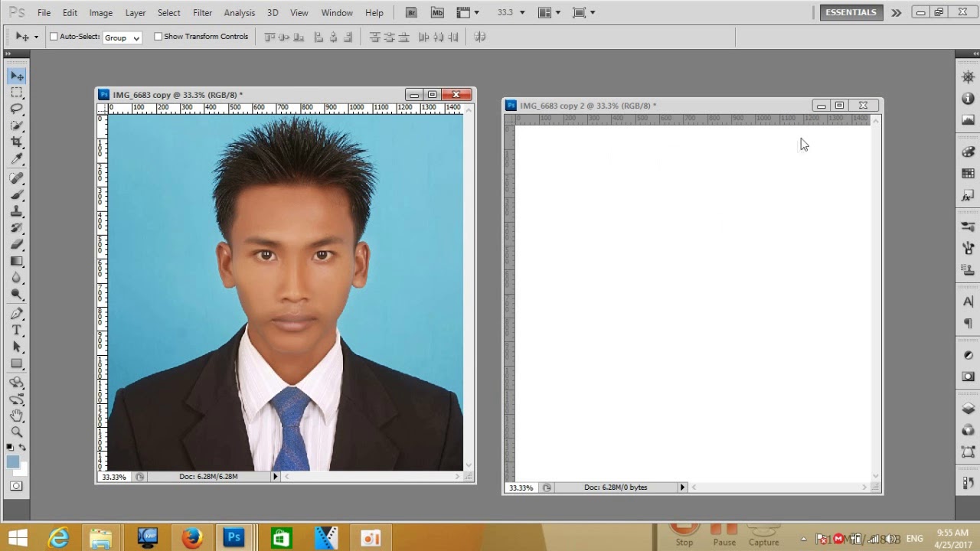Viewport: 980px width, 551px height.
Task: Open the Swatches panel icon
Action: click(969, 174)
